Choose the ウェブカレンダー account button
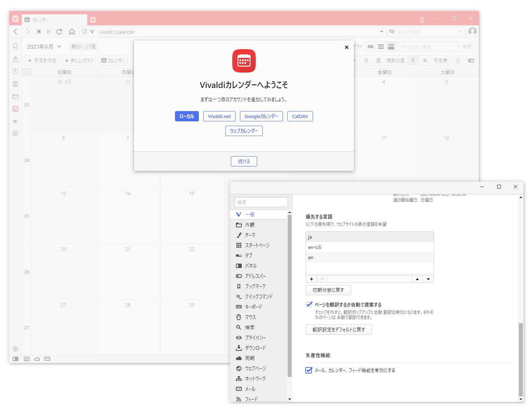The height and width of the screenshot is (411, 532). tap(244, 131)
